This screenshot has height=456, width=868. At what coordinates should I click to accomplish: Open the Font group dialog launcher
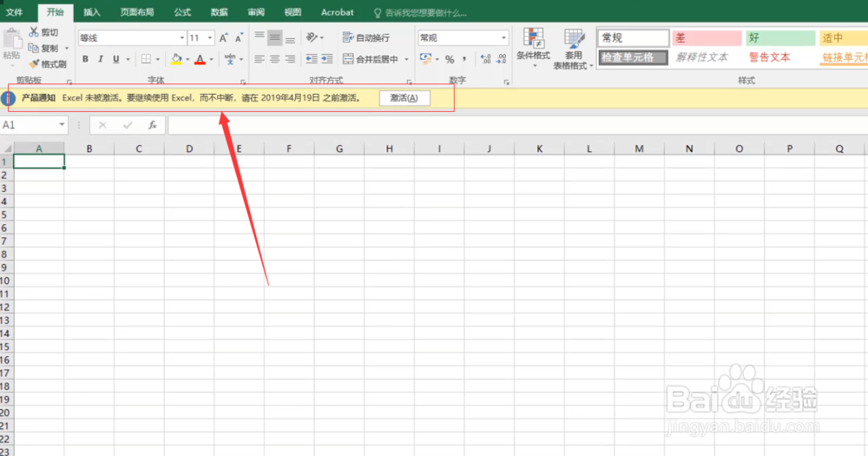click(x=243, y=82)
